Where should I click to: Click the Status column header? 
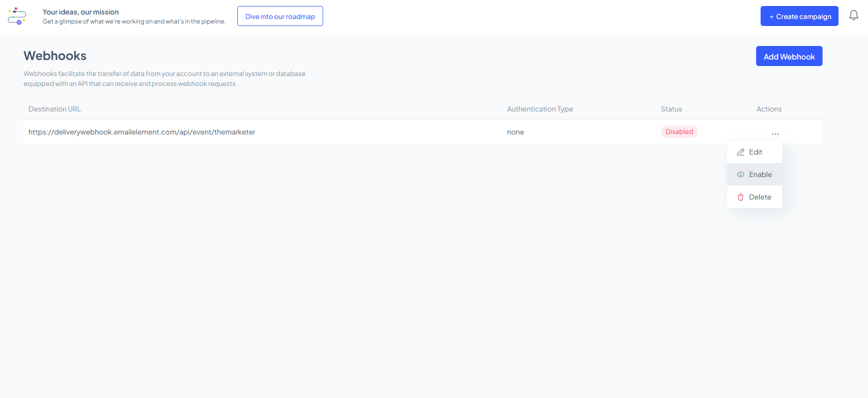click(671, 109)
